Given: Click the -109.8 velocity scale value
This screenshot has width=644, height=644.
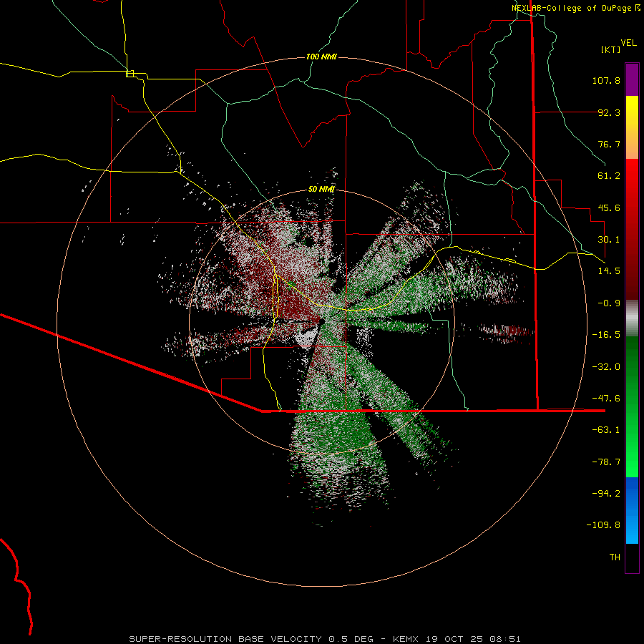Looking at the screenshot, I should point(603,525).
